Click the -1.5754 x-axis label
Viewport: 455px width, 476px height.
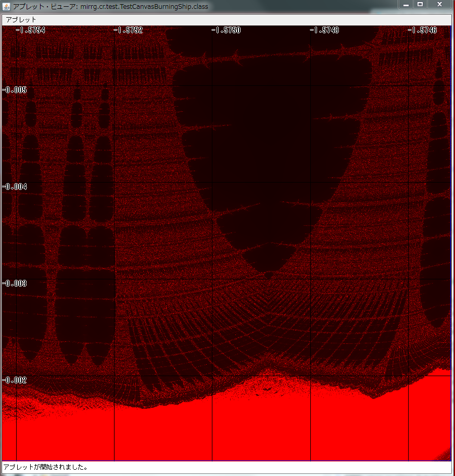pyautogui.click(x=30, y=30)
